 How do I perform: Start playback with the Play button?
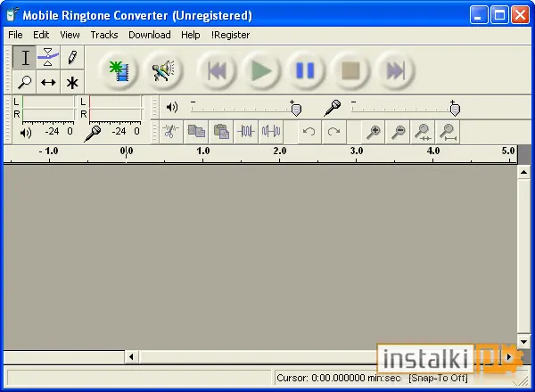click(261, 70)
